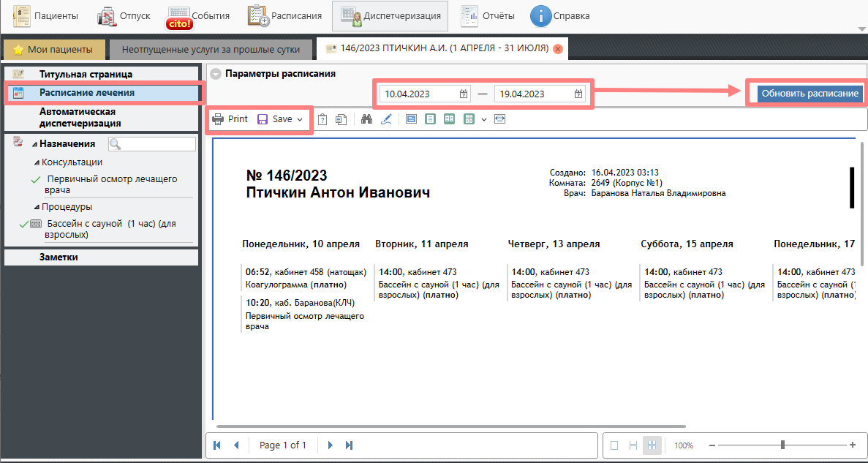Click the fit page width icon
868x463 pixels.
pyautogui.click(x=500, y=119)
